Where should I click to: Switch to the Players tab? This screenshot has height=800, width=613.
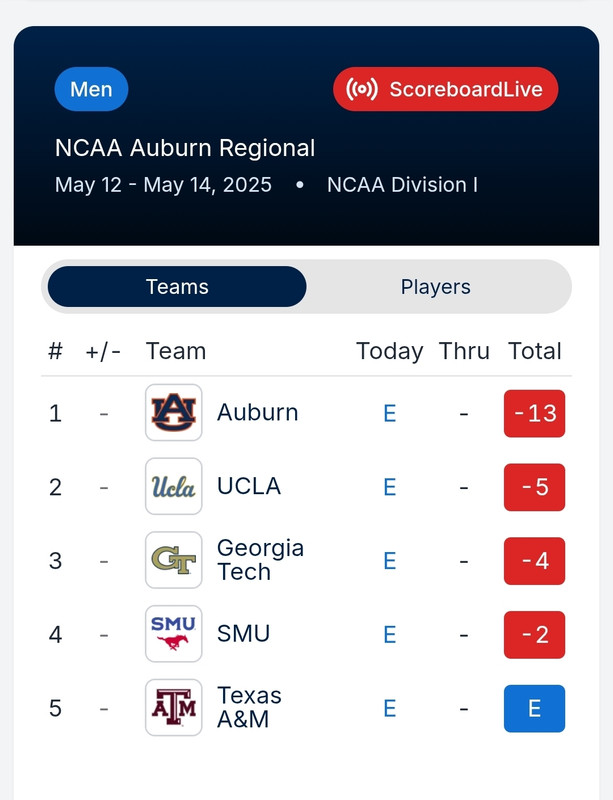435,287
